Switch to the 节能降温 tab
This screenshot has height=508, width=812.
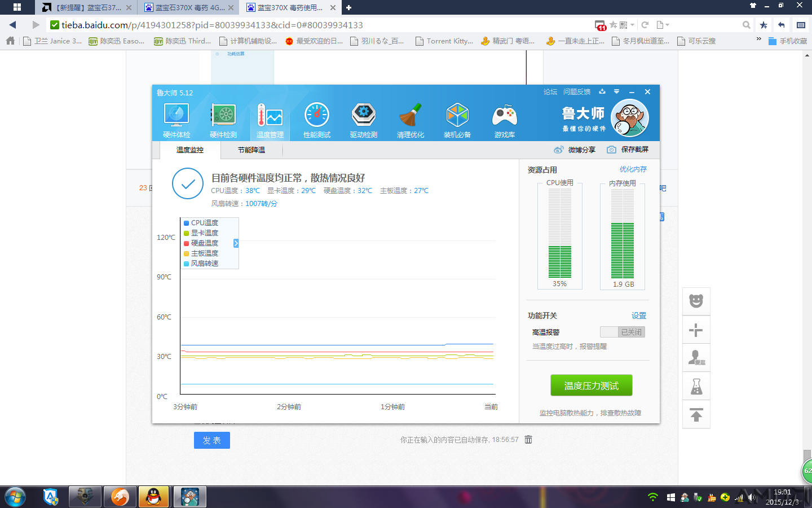point(251,150)
